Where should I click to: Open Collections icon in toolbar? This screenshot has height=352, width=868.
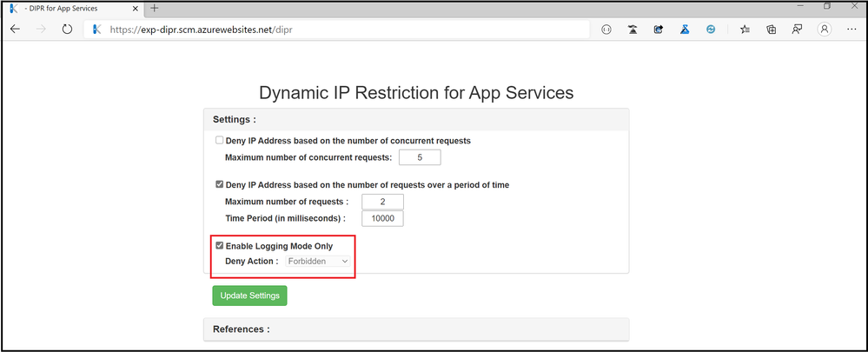[x=772, y=30]
